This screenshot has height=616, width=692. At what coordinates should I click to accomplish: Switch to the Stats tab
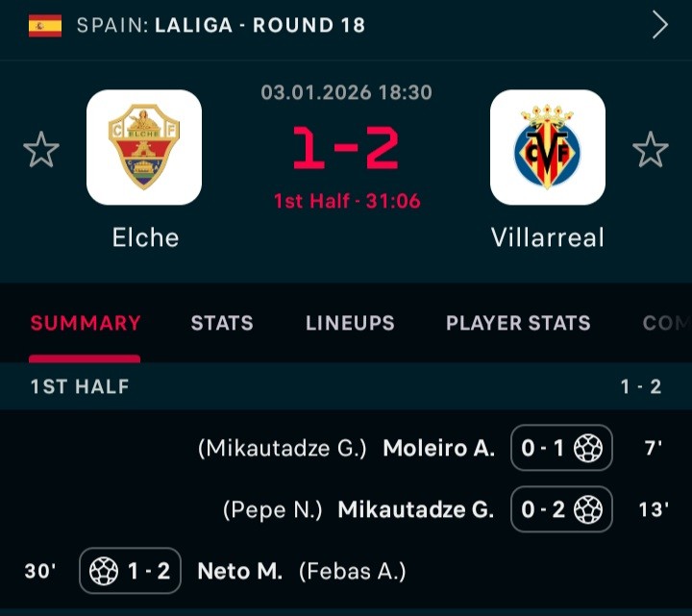coord(222,324)
